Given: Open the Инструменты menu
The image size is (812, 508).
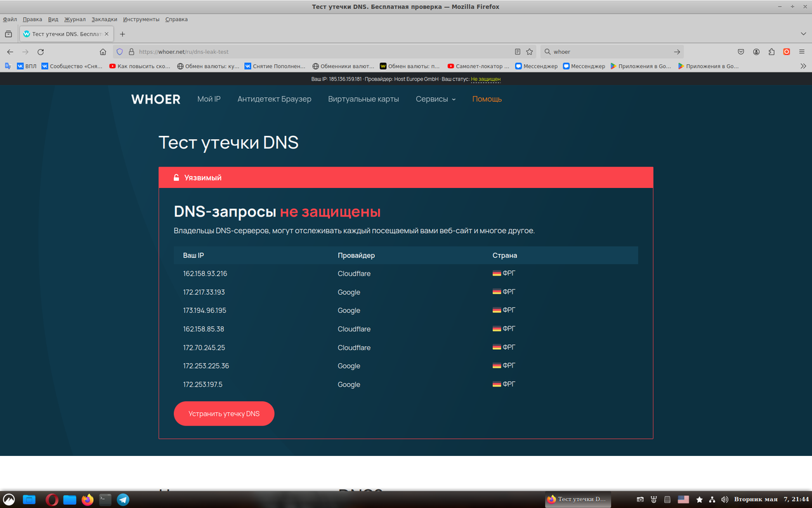Looking at the screenshot, I should pyautogui.click(x=141, y=19).
